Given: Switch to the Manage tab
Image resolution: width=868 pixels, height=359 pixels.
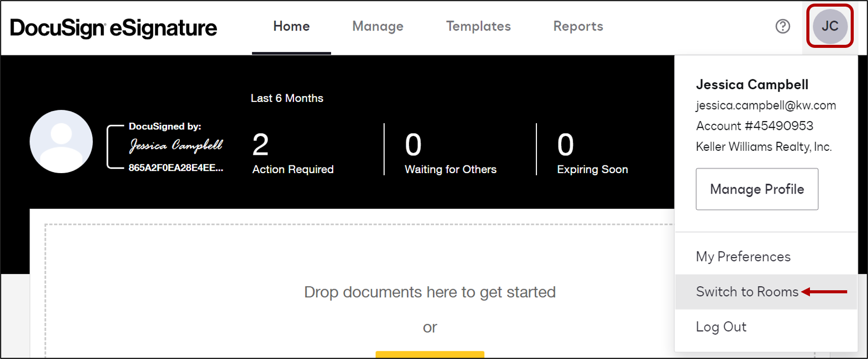Looking at the screenshot, I should (378, 26).
